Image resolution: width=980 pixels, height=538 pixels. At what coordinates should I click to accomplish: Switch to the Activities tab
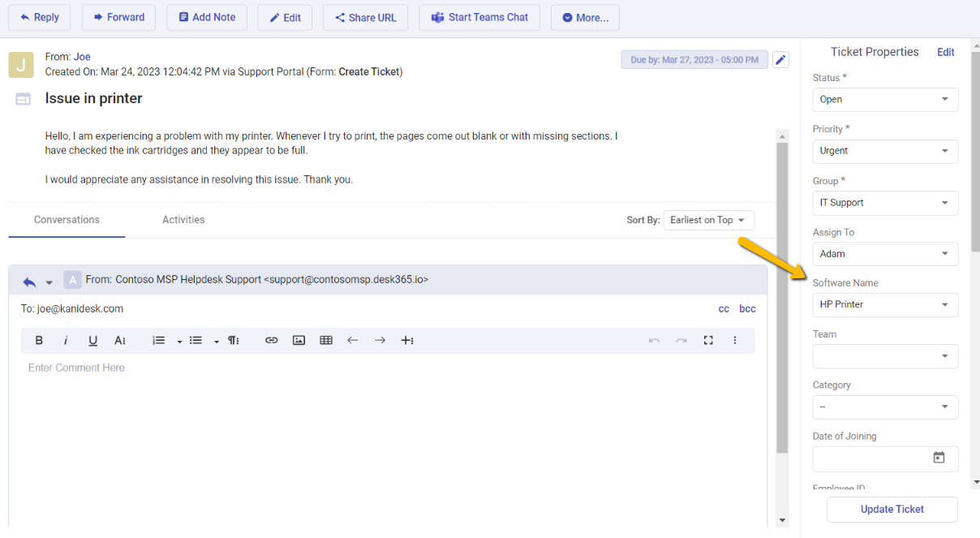(183, 220)
